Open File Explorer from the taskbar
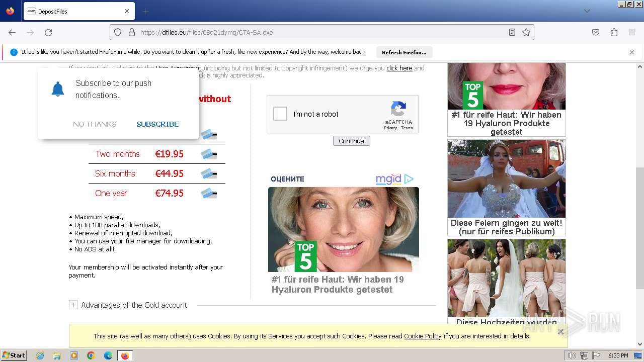The image size is (644, 362). point(57,355)
